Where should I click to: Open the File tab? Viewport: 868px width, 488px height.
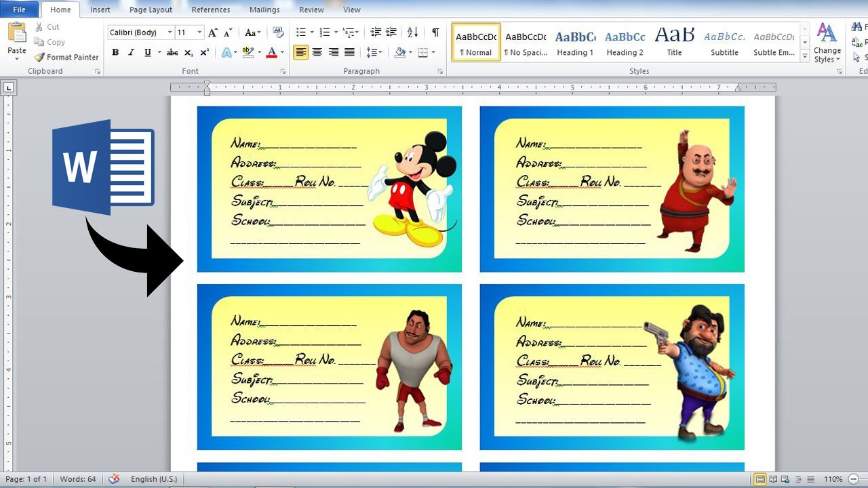coord(20,9)
